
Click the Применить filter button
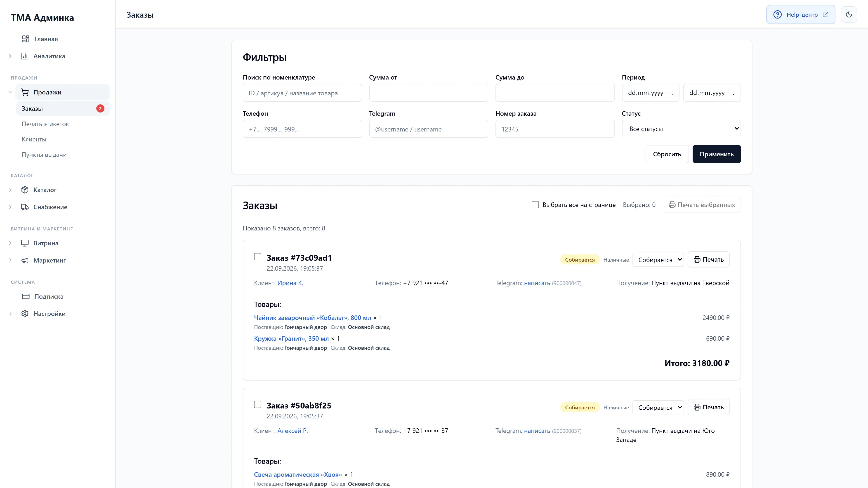(716, 154)
